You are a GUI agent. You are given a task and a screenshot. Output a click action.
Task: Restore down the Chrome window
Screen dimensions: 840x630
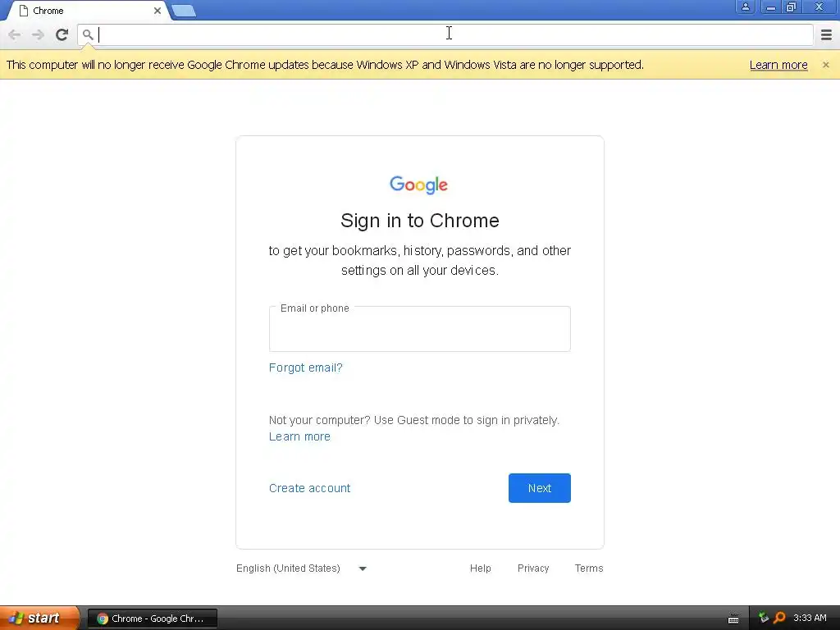point(791,7)
